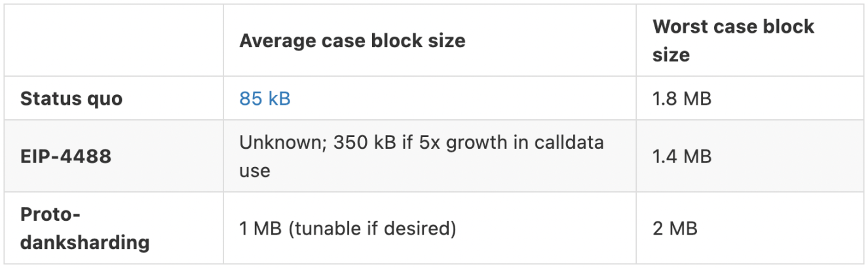This screenshot has width=868, height=268.
Task: Select the 'EIP-4488' row label
Action: [x=66, y=157]
